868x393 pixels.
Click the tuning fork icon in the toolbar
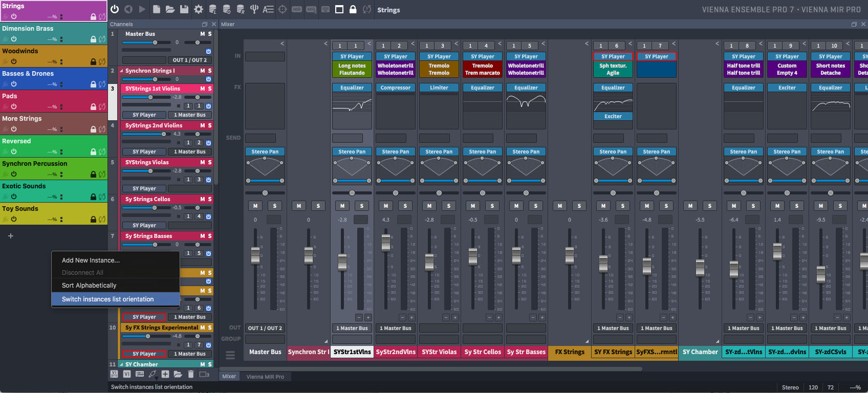pyautogui.click(x=254, y=9)
